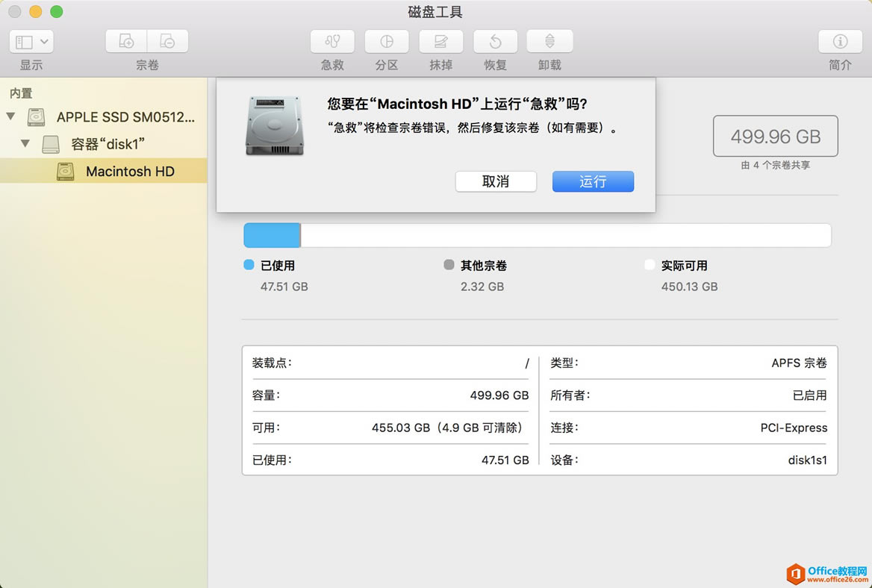Click the disk1 container icon
The height and width of the screenshot is (588, 872).
[51, 144]
